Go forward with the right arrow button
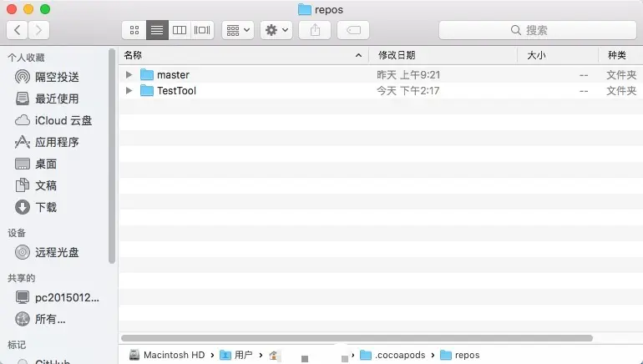 [38, 30]
